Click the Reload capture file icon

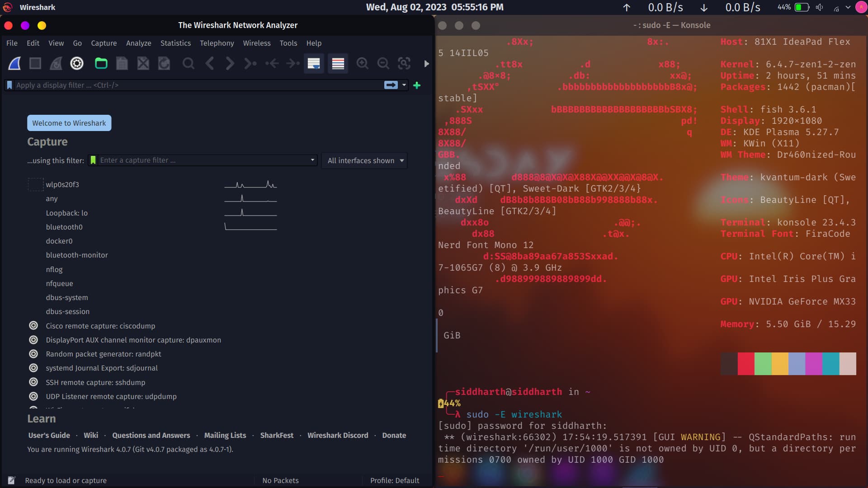coord(164,64)
